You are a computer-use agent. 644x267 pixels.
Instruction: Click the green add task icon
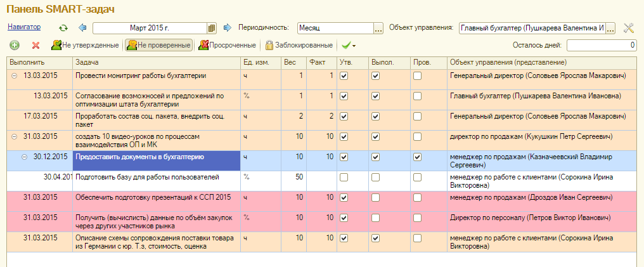(x=15, y=46)
